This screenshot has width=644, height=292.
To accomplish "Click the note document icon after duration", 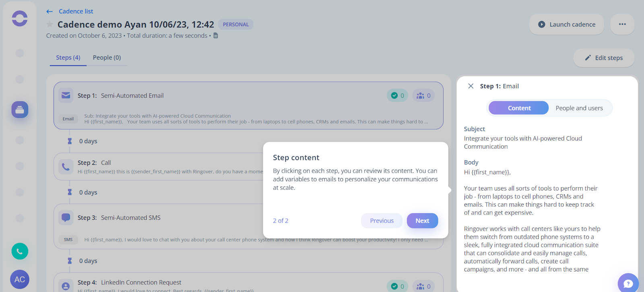I will pos(216,35).
